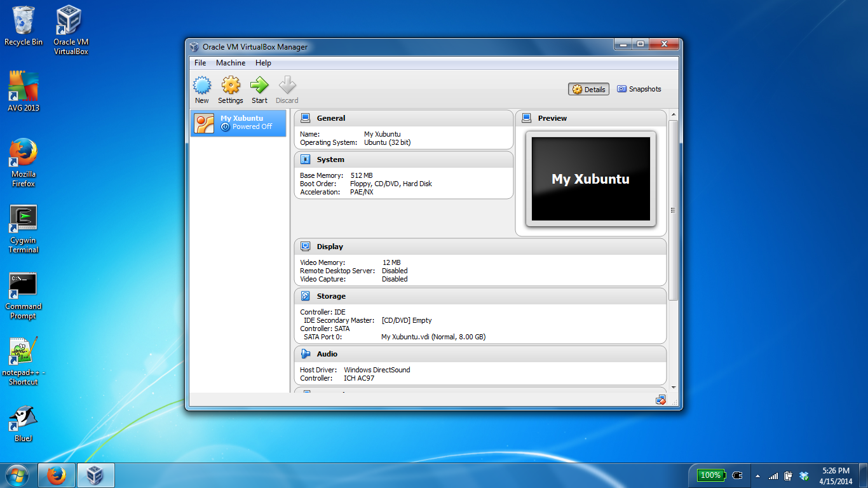The image size is (868, 488).
Task: Select the Mozilla Firefox desktop shortcut
Action: click(x=24, y=163)
